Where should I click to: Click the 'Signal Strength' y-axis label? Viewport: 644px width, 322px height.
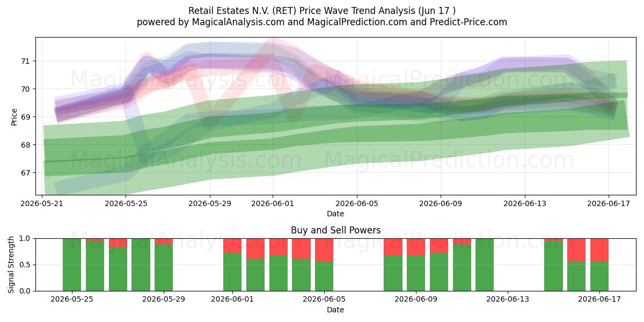[11, 265]
